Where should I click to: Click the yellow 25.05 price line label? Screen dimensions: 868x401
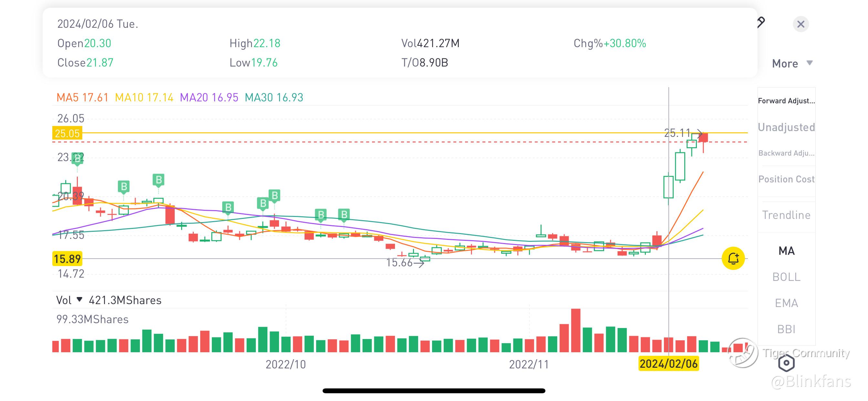click(x=67, y=133)
